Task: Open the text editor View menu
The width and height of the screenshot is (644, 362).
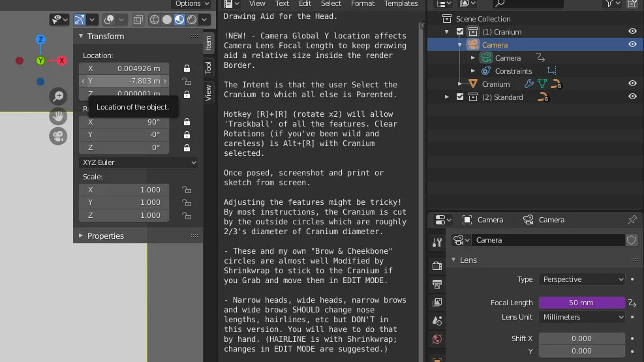Action: click(257, 4)
